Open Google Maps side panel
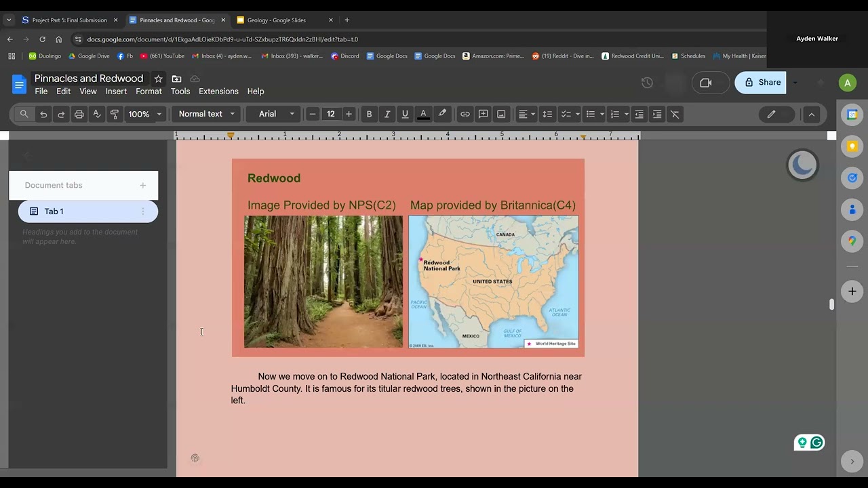Screen dimensions: 868x488 pyautogui.click(x=852, y=241)
